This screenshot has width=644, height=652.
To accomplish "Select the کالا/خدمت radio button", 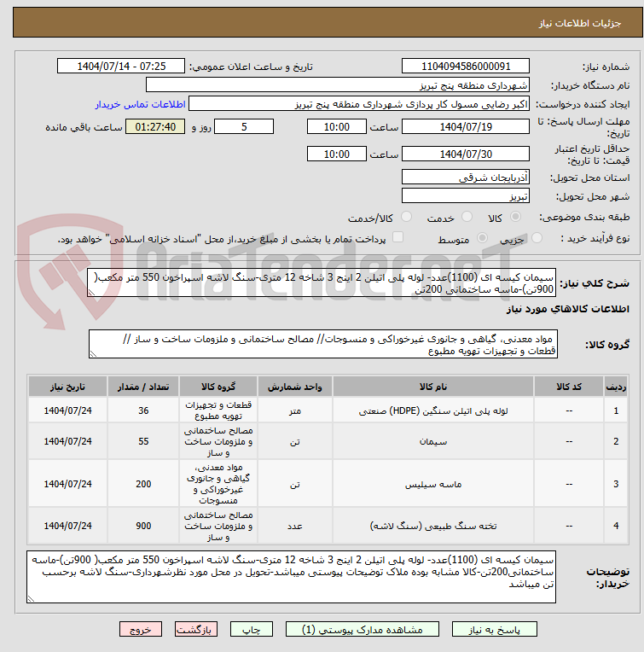I will (406, 217).
